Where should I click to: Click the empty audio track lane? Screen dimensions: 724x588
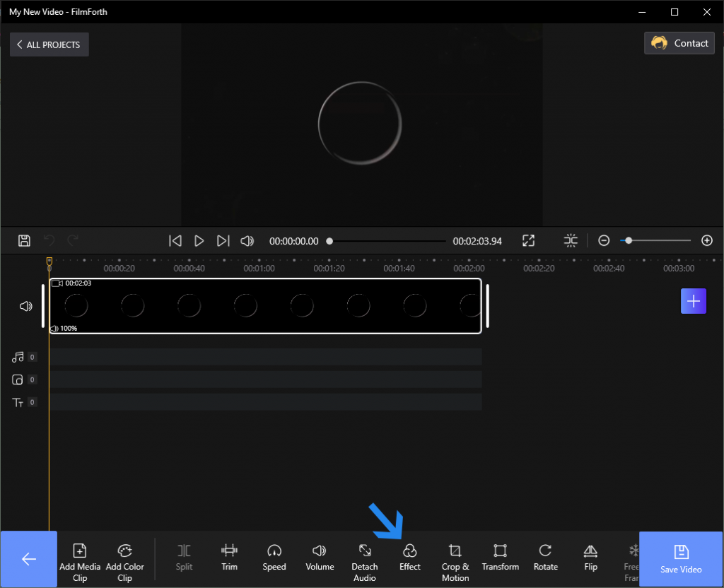tap(266, 357)
